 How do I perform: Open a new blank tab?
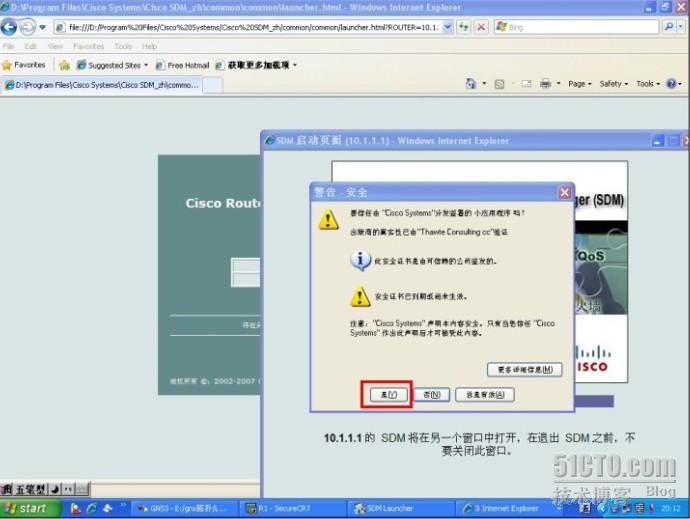(x=213, y=85)
